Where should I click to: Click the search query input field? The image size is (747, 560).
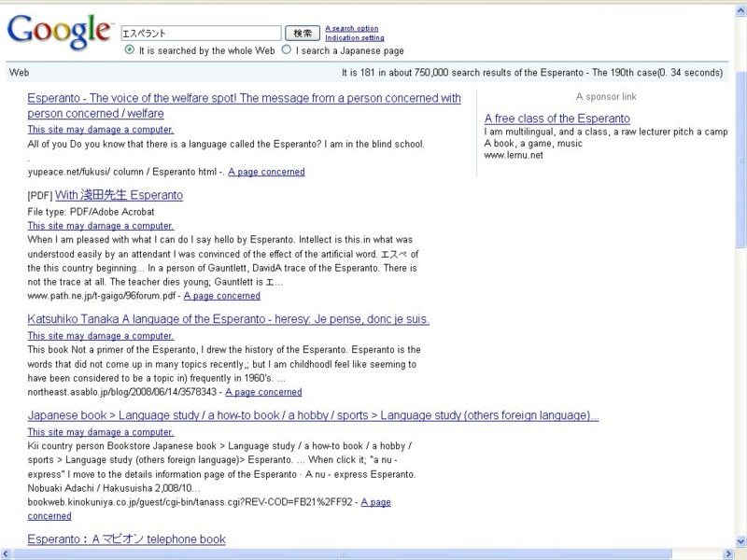pyautogui.click(x=201, y=33)
